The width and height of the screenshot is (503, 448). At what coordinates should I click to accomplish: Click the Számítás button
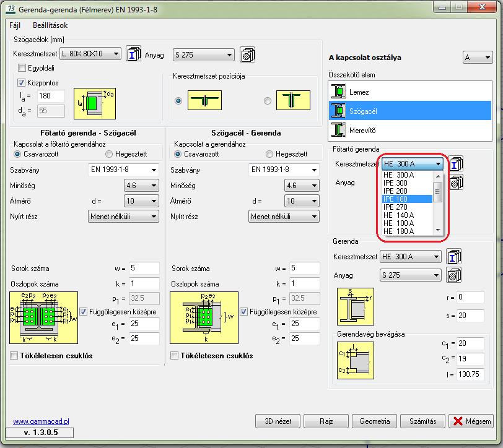pos(423,421)
